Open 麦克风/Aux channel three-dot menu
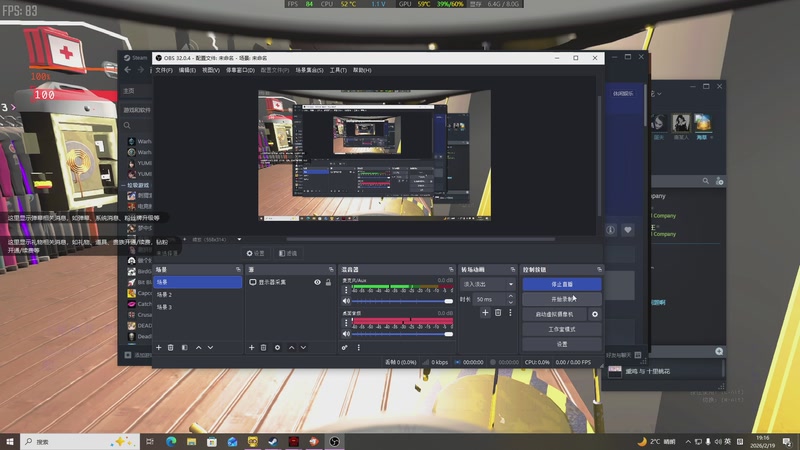This screenshot has width=800, height=450. pos(346,290)
